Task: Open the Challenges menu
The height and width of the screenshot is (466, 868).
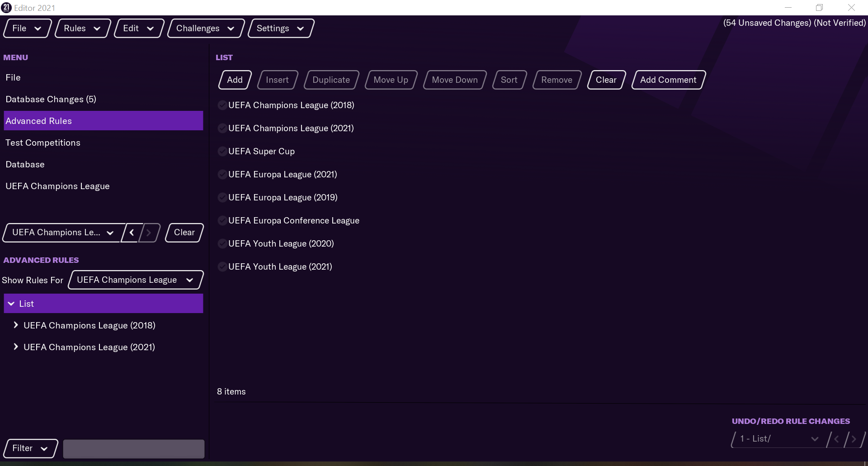Action: pyautogui.click(x=205, y=29)
